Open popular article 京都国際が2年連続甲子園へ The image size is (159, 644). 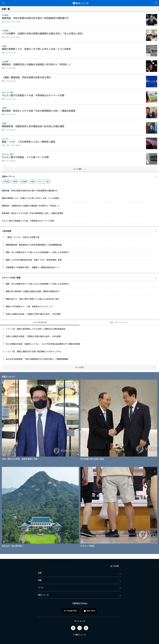click(x=33, y=267)
